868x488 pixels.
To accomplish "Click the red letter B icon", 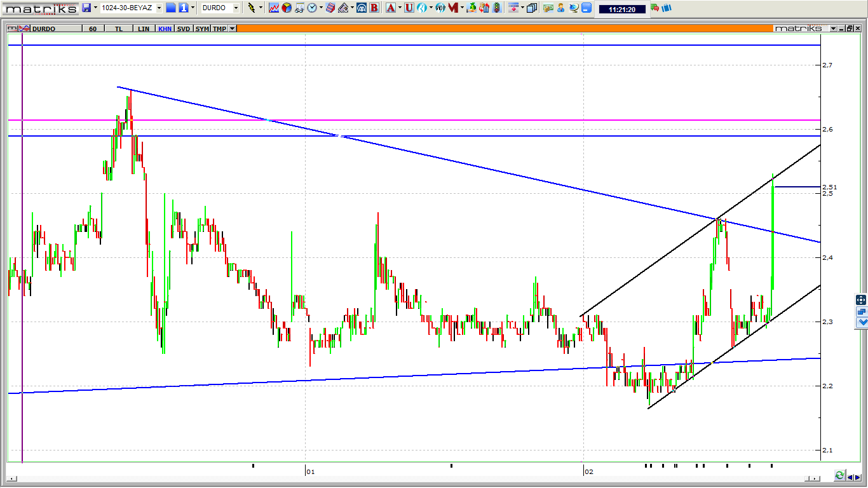I will point(374,8).
